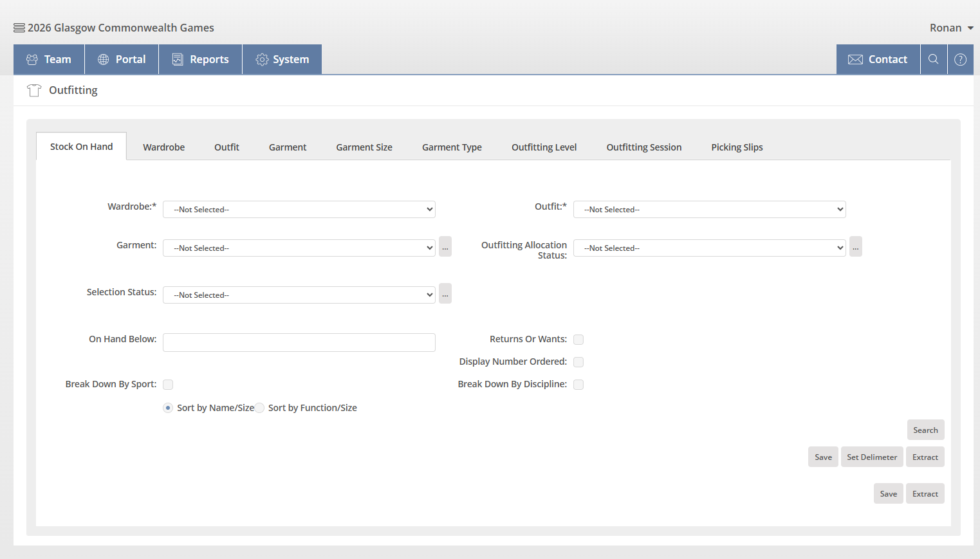
Task: Click into the On Hand Below field
Action: [299, 342]
